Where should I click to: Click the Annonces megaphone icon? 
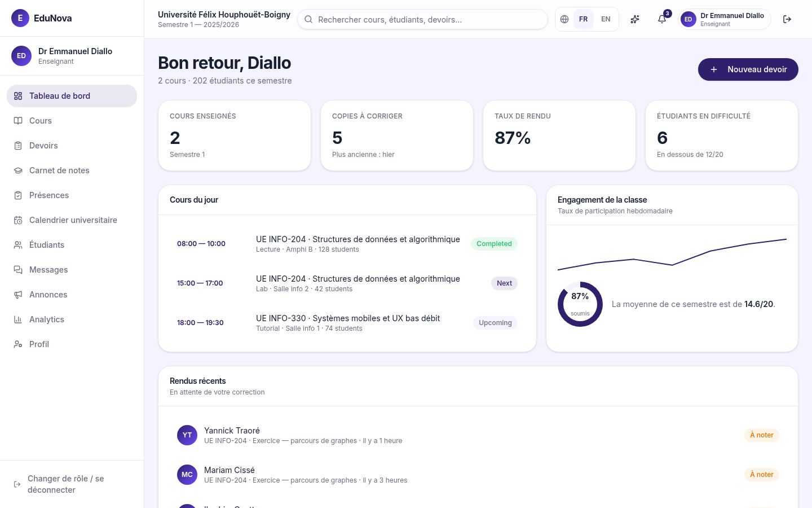(x=18, y=295)
